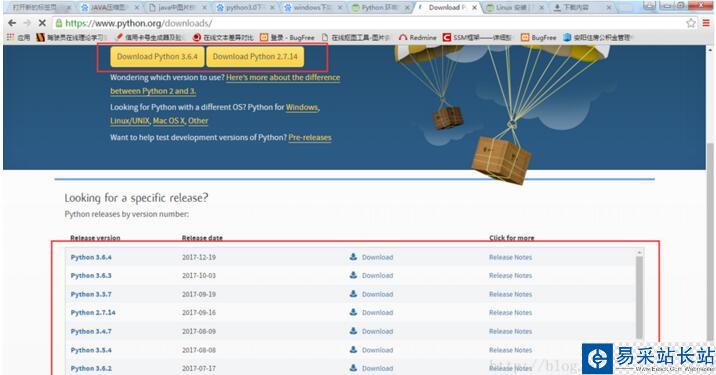Open the Linux/UNIX download link
716x375 pixels.
(x=130, y=121)
